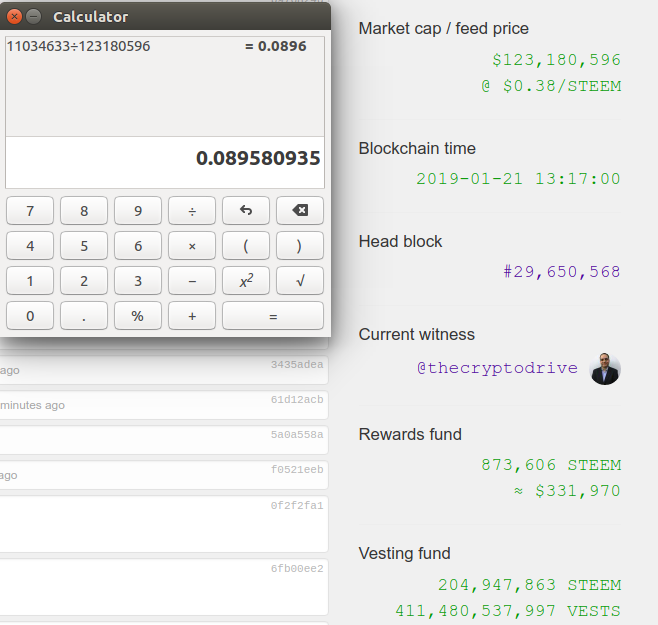Click vesting fund 204,947,863 STEEM value
Image resolution: width=658 pixels, height=625 pixels.
[530, 585]
